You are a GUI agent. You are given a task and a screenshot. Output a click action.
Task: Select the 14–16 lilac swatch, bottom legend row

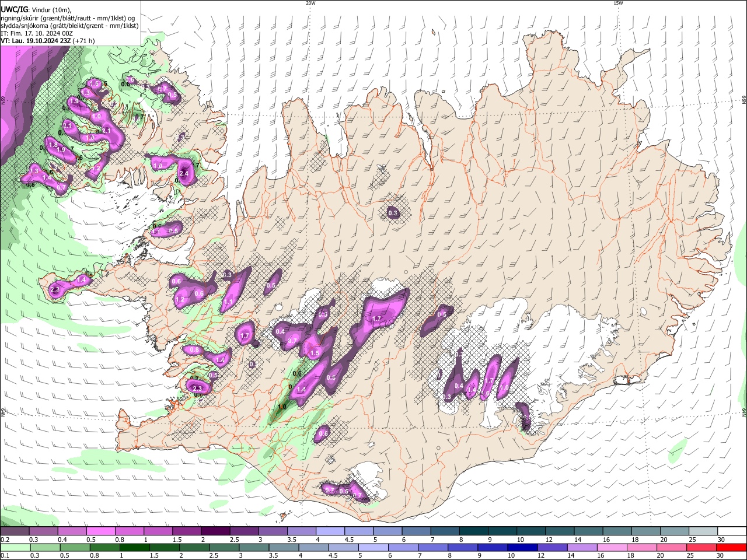[x=582, y=547]
